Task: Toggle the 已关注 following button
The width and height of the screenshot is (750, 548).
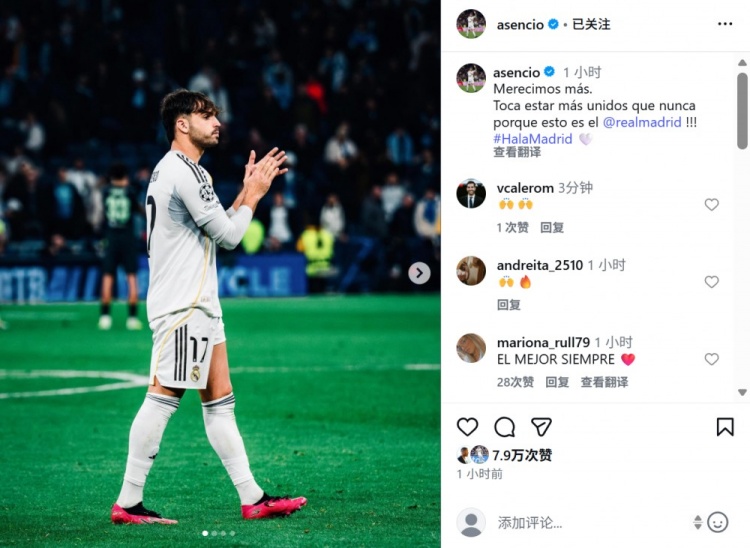Action: 591,24
